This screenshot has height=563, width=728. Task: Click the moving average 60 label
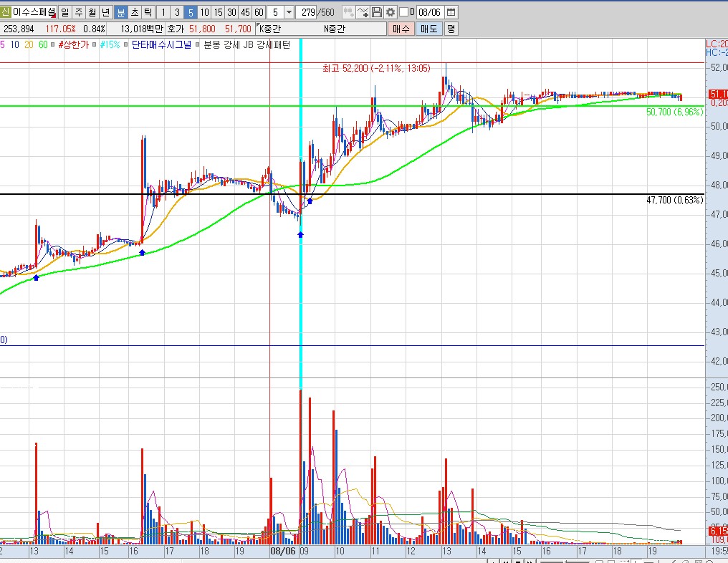(43, 44)
